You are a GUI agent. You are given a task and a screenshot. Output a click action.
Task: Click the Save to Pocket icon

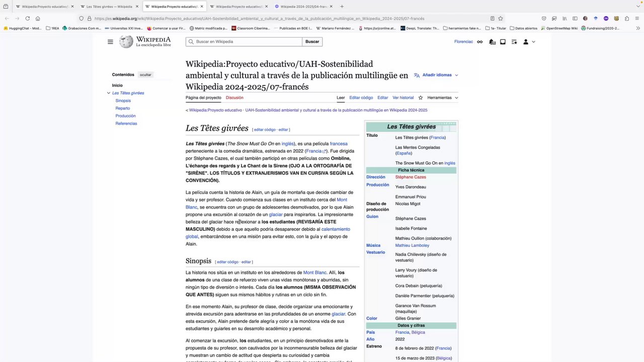(544, 19)
